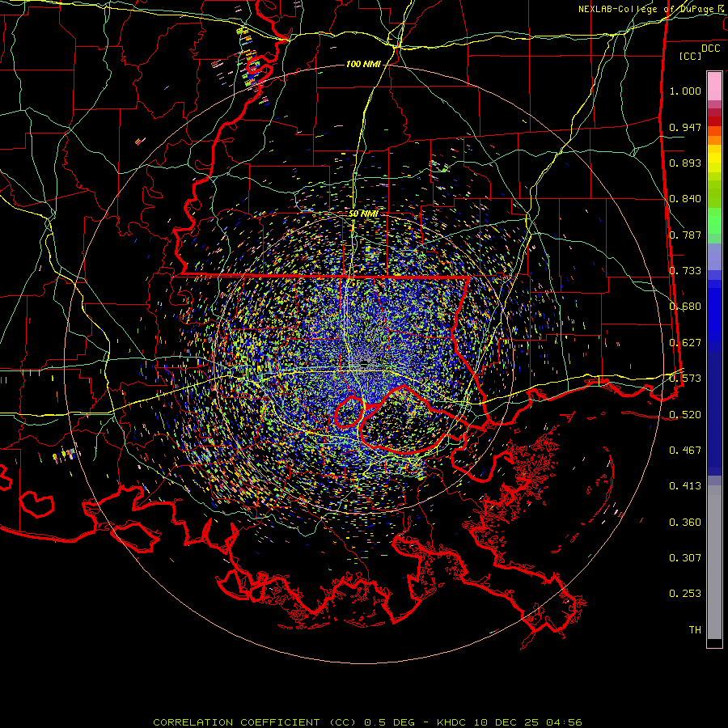Click the DCC product label

[x=710, y=49]
